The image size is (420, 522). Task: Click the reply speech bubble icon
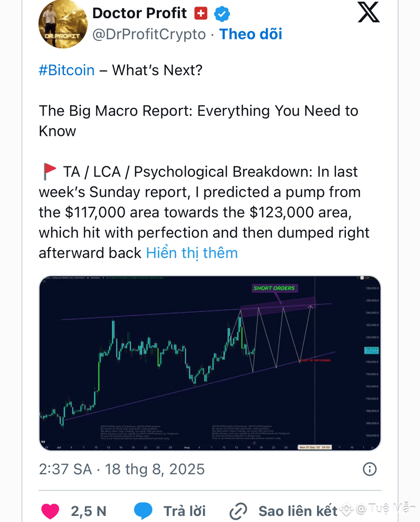pyautogui.click(x=143, y=511)
